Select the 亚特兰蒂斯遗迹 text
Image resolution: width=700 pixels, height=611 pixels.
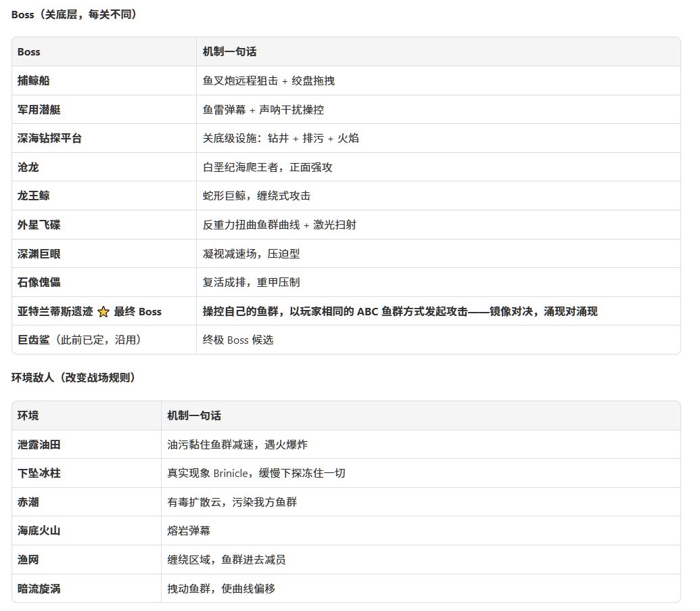point(55,311)
